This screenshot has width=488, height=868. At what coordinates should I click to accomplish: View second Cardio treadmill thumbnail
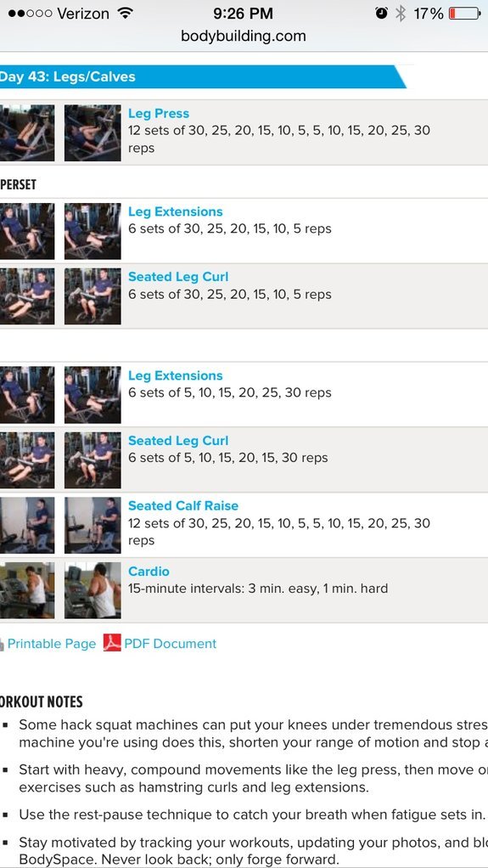[93, 590]
